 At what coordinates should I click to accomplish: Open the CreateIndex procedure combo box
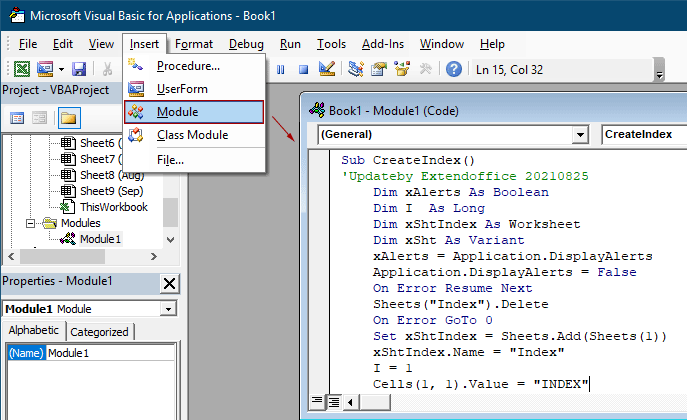644,134
